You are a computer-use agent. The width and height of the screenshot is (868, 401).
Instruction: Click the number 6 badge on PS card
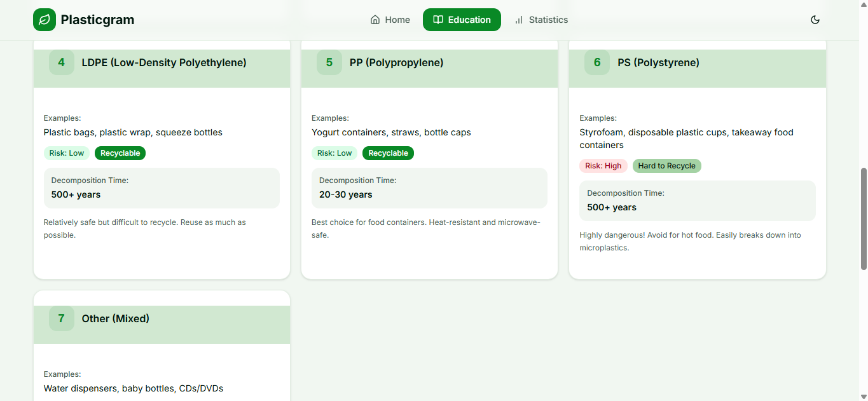(x=597, y=62)
